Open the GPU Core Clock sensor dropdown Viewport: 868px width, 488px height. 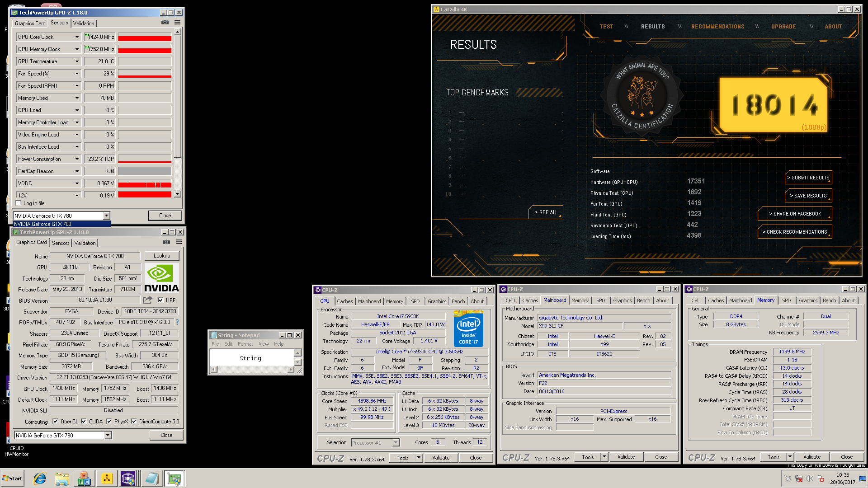pyautogui.click(x=77, y=37)
